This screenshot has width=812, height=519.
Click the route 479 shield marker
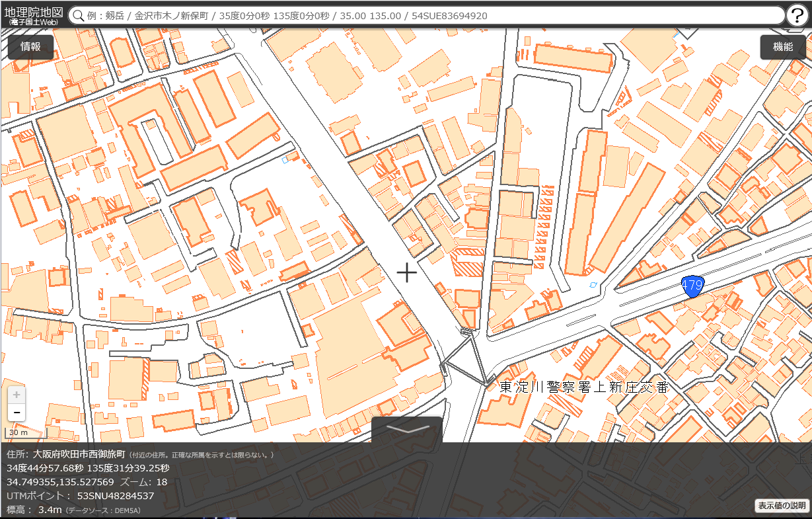(692, 286)
